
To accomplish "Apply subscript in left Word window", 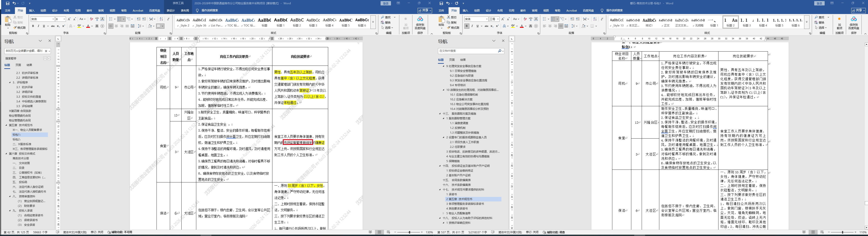I will 58,26.
